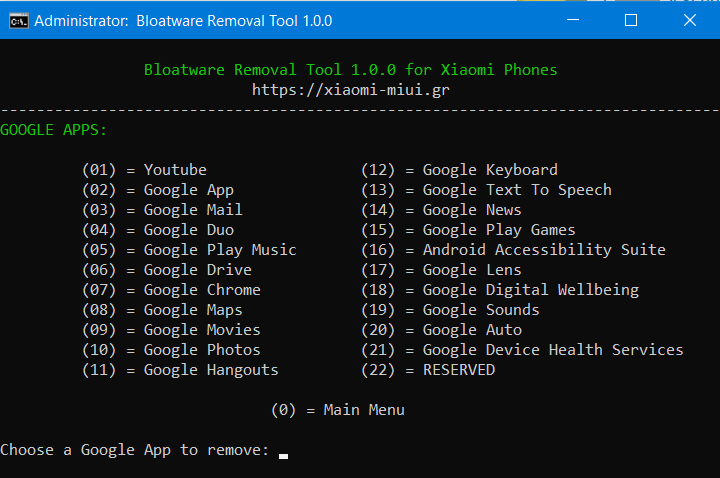This screenshot has height=478, width=720.
Task: Select the '(04) = Google Duo' entry
Action: point(158,230)
